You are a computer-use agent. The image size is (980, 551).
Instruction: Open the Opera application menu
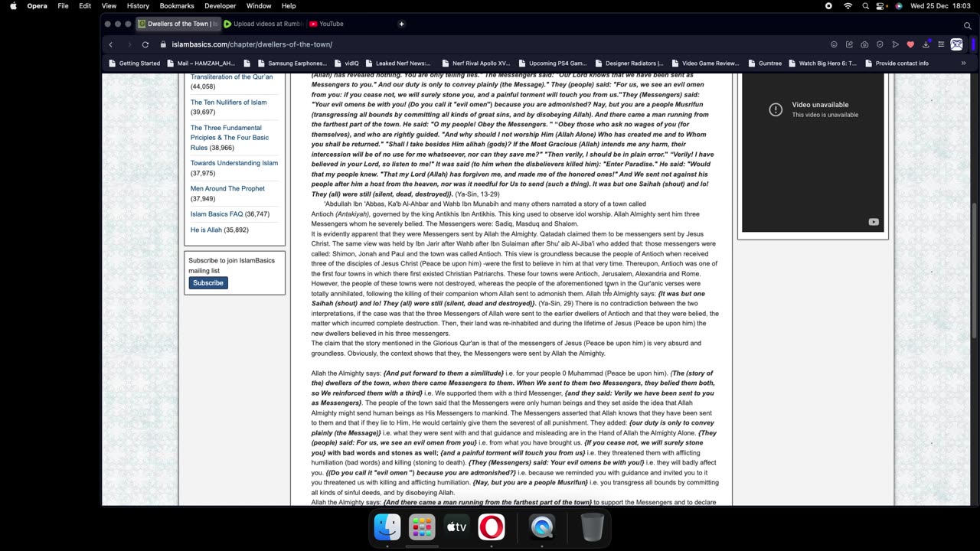(37, 6)
